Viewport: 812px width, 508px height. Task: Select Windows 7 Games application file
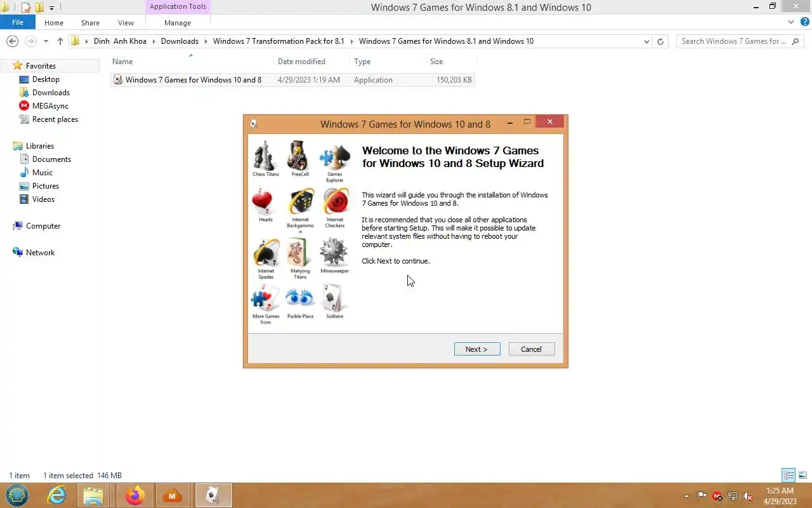tap(292, 80)
